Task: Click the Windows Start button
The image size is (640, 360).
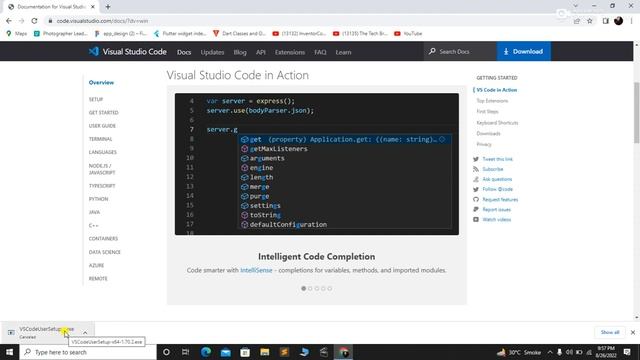Action: click(x=9, y=352)
